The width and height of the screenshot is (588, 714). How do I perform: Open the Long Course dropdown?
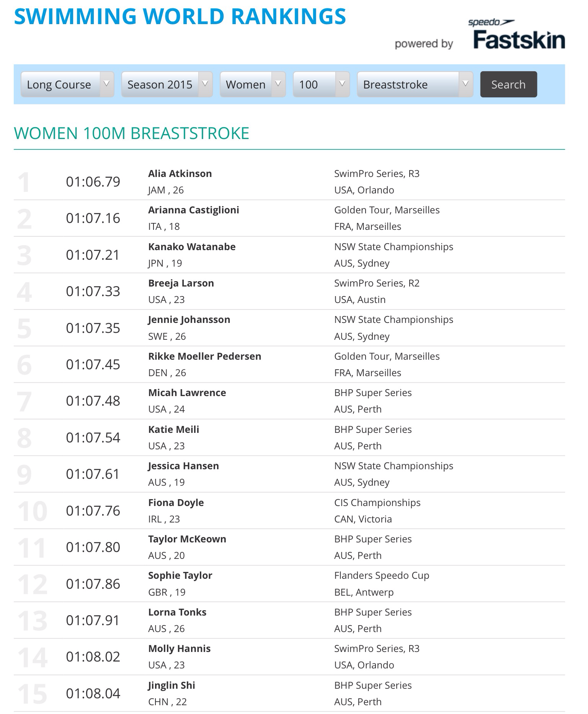click(67, 84)
